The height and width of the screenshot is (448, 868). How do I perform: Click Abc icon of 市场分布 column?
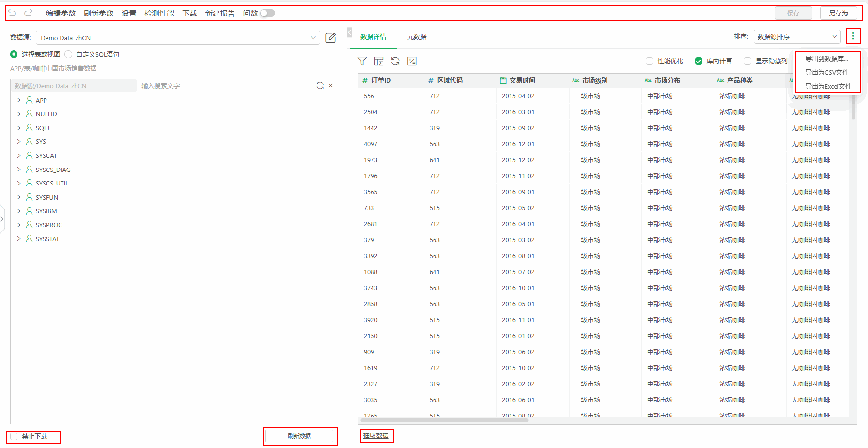click(649, 80)
